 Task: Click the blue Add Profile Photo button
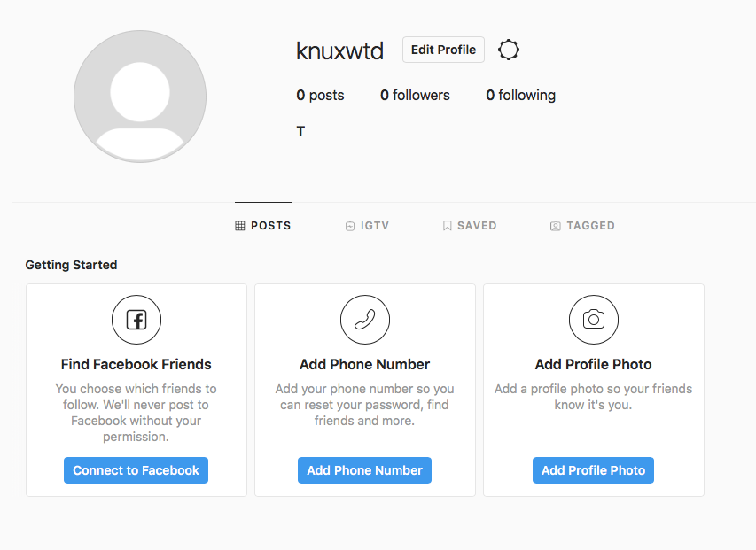[x=593, y=470]
